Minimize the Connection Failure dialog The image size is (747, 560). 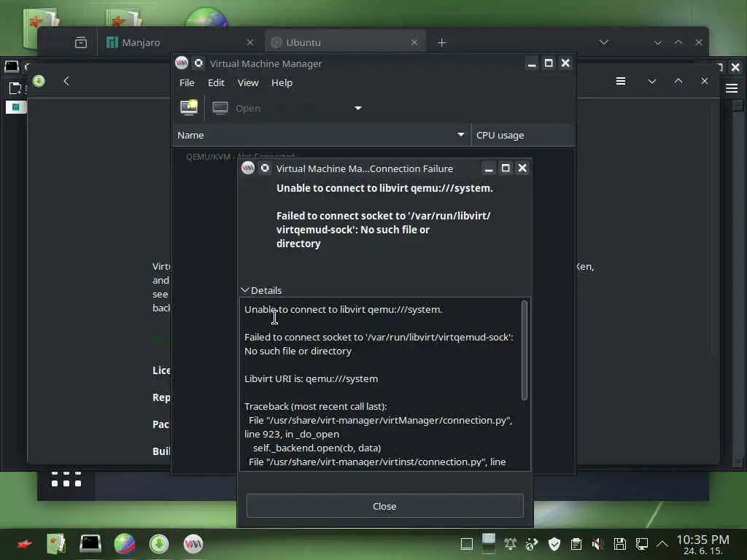pos(488,168)
